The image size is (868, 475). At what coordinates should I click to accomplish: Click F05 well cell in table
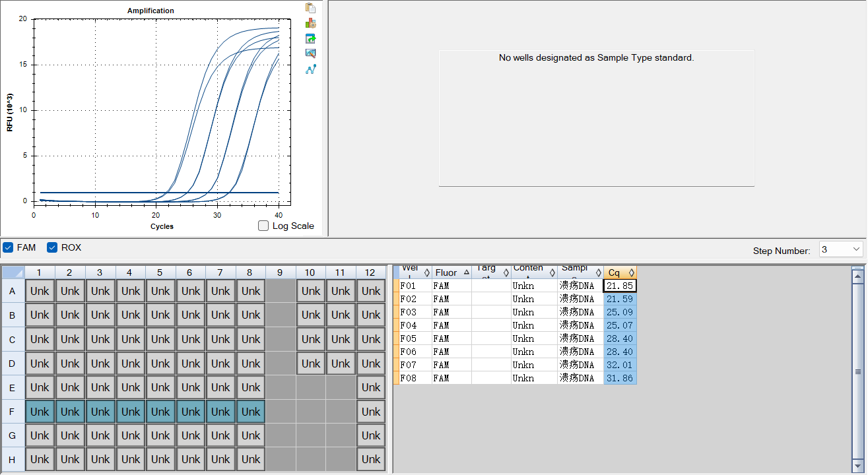pos(415,338)
